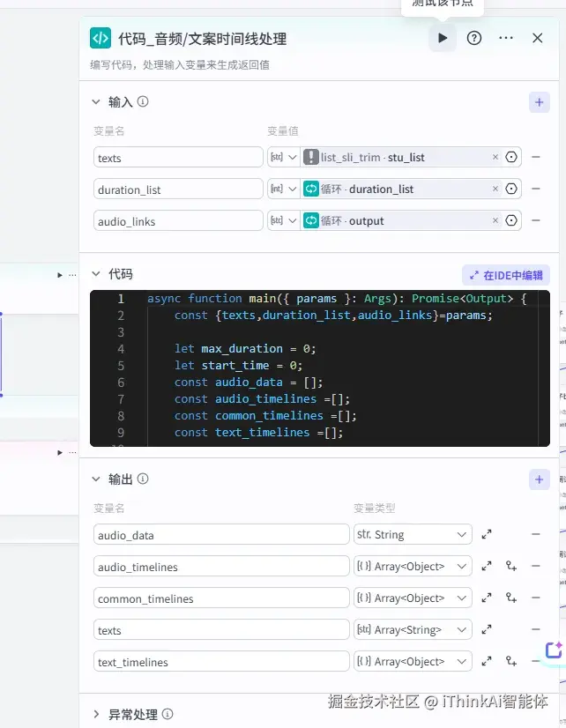Click the code node icon in the title
Screen dimensions: 566x728
click(x=101, y=38)
